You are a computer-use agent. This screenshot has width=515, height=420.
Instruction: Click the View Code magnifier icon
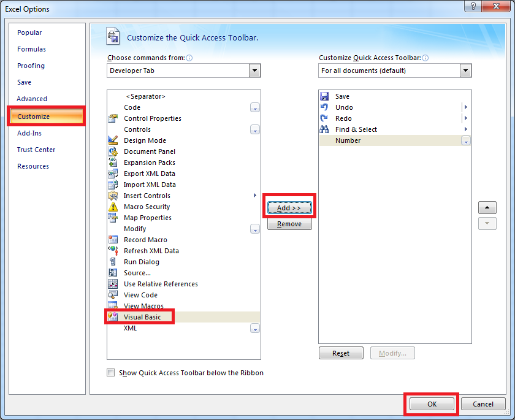pos(113,295)
